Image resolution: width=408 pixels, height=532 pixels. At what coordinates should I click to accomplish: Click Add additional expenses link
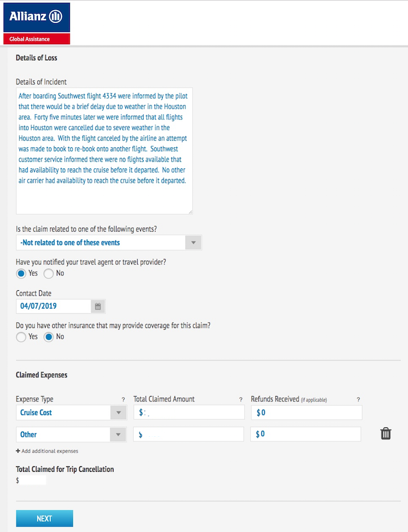(x=50, y=451)
